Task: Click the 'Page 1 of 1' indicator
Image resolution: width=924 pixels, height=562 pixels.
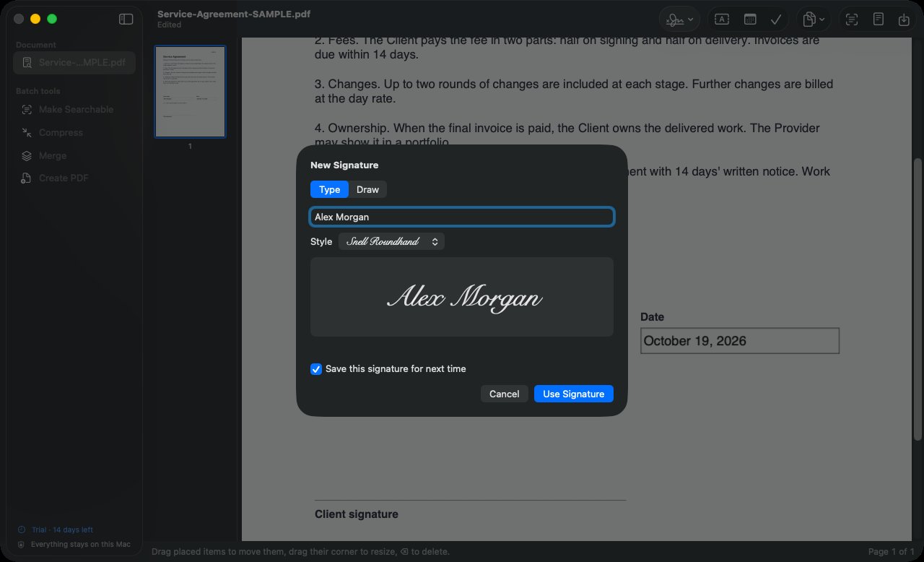Action: pos(892,552)
